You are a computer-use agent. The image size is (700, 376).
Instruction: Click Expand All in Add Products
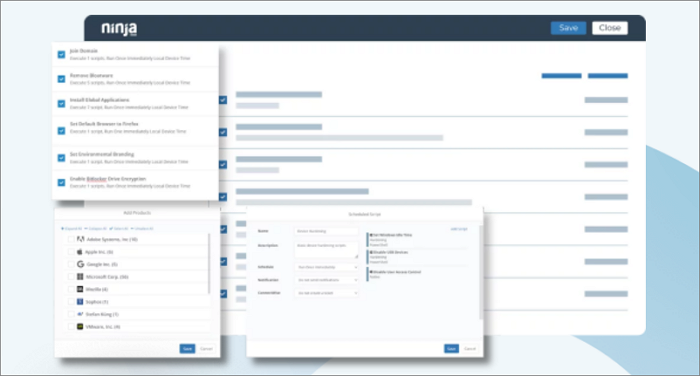click(71, 229)
